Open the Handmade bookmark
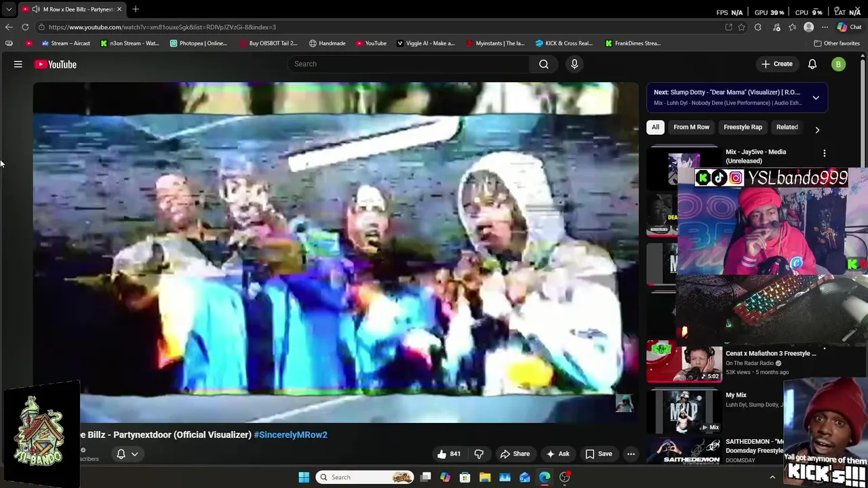868x488 pixels. point(327,43)
